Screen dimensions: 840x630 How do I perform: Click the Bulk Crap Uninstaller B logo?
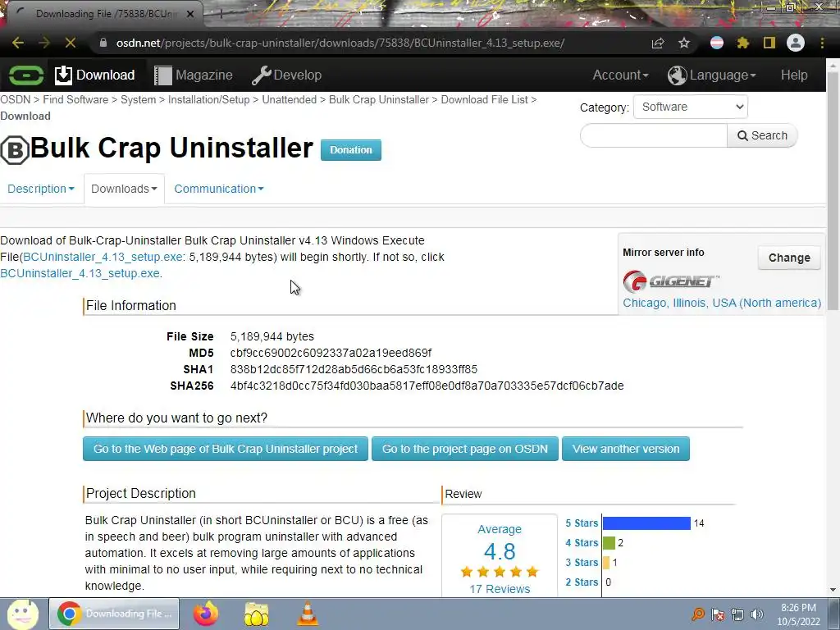click(15, 150)
